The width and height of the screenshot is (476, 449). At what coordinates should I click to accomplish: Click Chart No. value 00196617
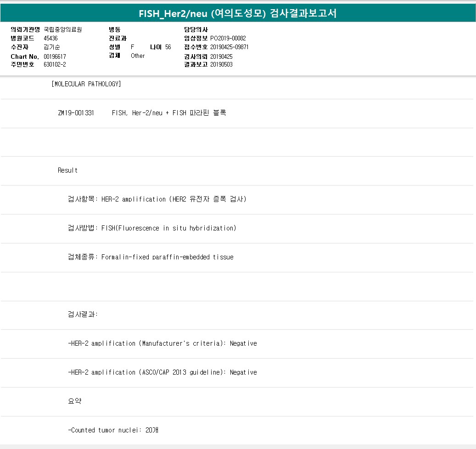(x=55, y=56)
